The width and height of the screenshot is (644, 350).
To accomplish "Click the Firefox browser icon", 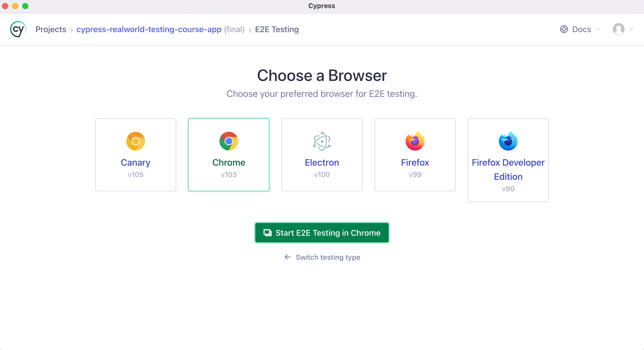I will (x=415, y=141).
